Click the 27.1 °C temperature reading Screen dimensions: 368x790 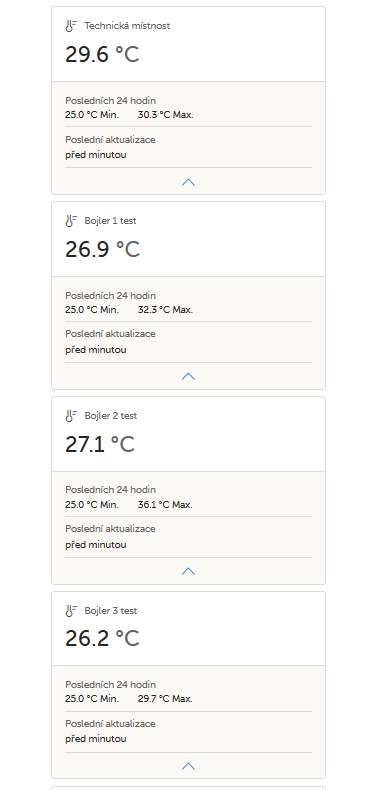100,444
